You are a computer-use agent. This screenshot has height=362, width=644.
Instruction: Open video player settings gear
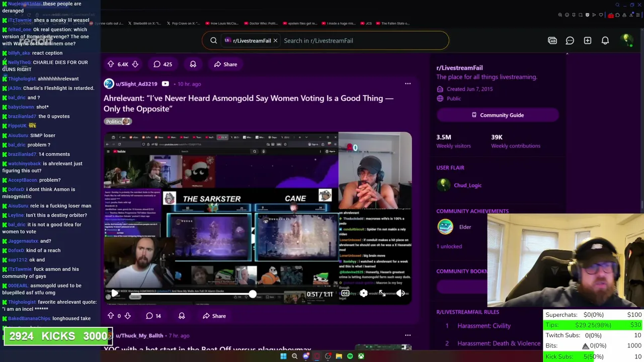click(363, 294)
